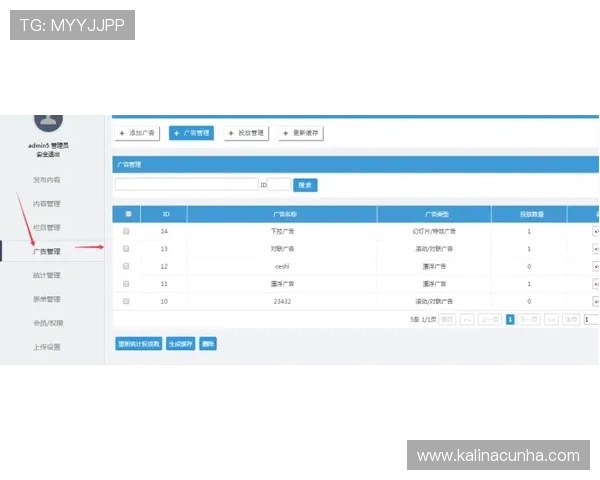
Task: Check the box for row ID 11
Action: point(126,284)
